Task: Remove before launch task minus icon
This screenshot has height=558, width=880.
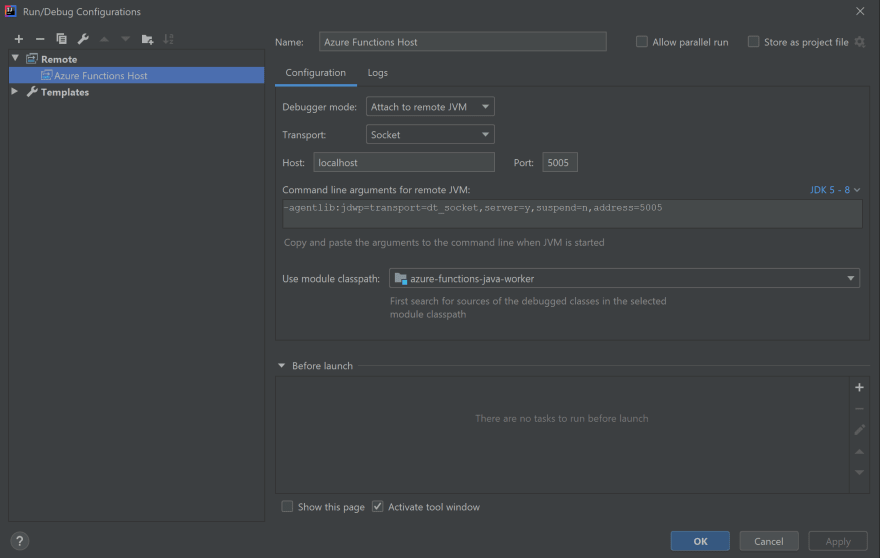Action: click(x=859, y=409)
